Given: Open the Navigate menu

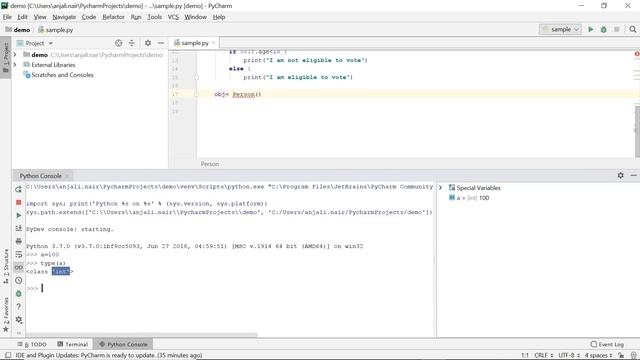Looking at the screenshot, I should [x=64, y=17].
